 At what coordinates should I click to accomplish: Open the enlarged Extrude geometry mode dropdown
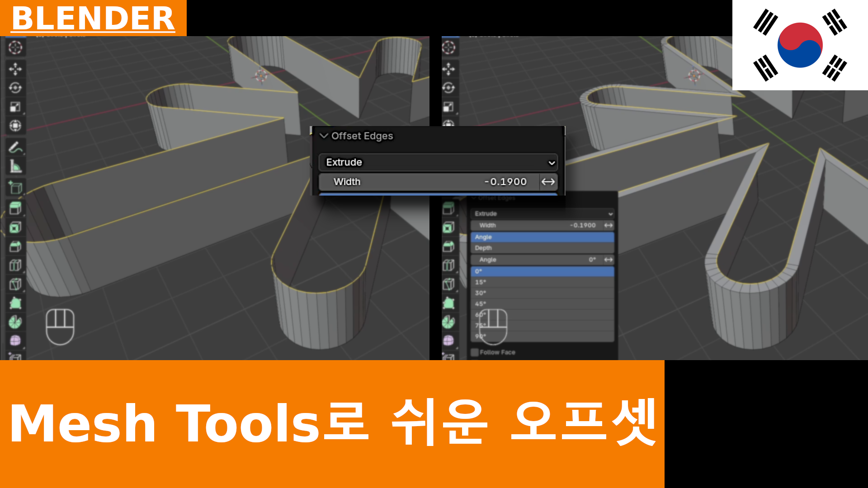[438, 162]
